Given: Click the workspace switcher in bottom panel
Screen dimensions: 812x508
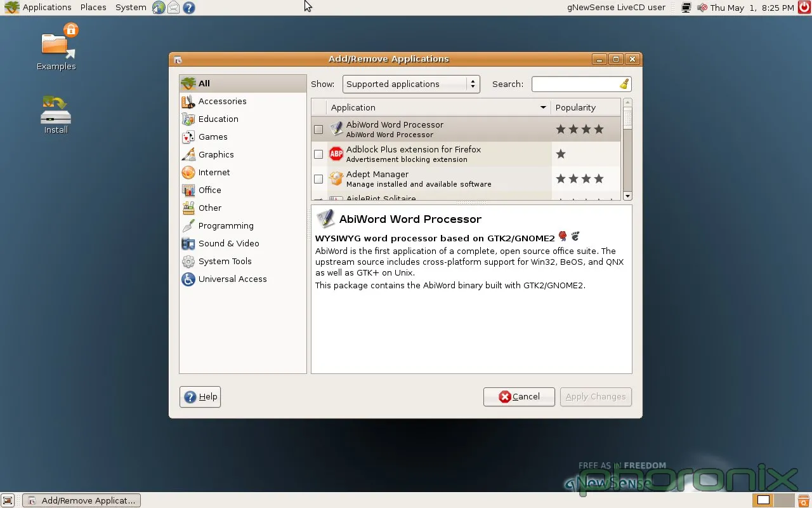Looking at the screenshot, I should click(x=773, y=500).
